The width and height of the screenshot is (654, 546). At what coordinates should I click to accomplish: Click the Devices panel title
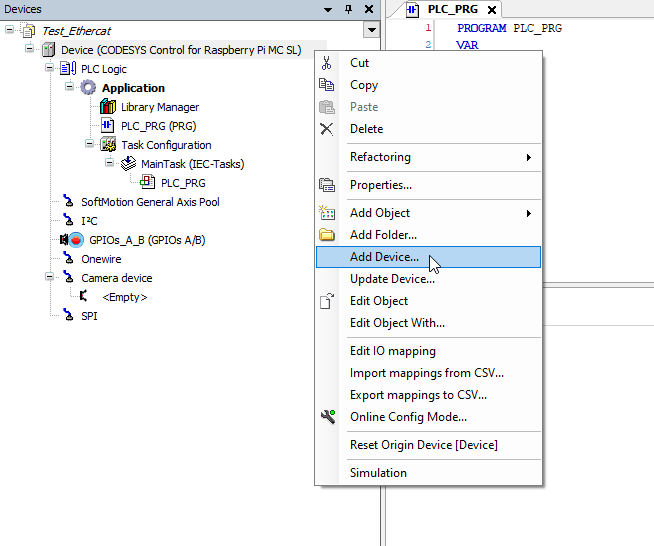tap(23, 9)
